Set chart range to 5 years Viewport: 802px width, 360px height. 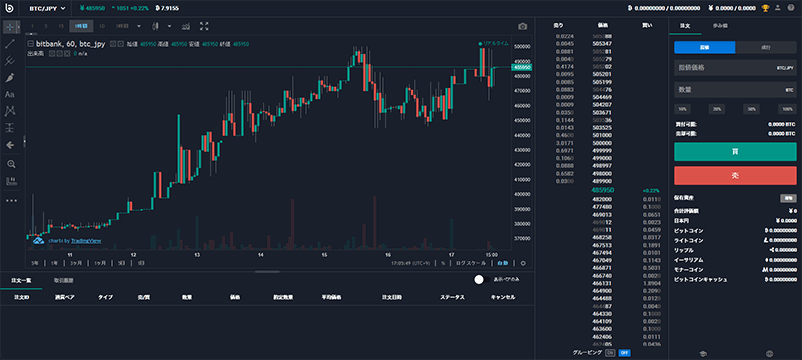[x=35, y=263]
